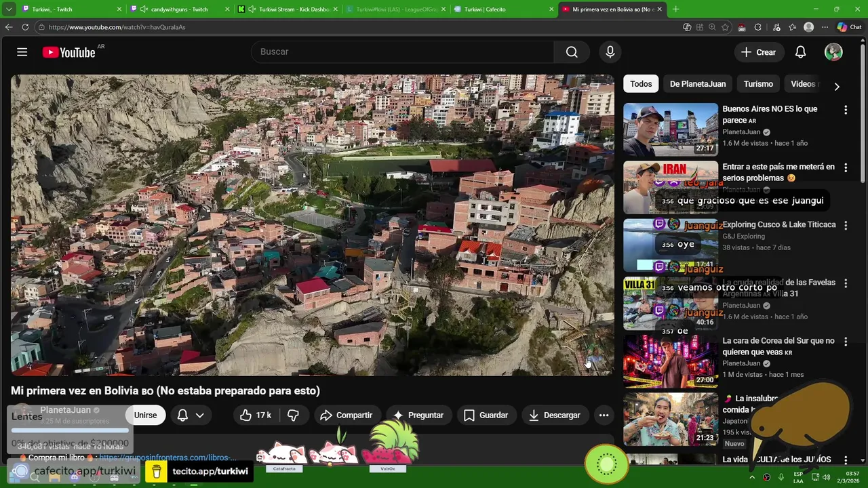Share the video via Compartir
Screen dimensions: 868x488
point(346,415)
